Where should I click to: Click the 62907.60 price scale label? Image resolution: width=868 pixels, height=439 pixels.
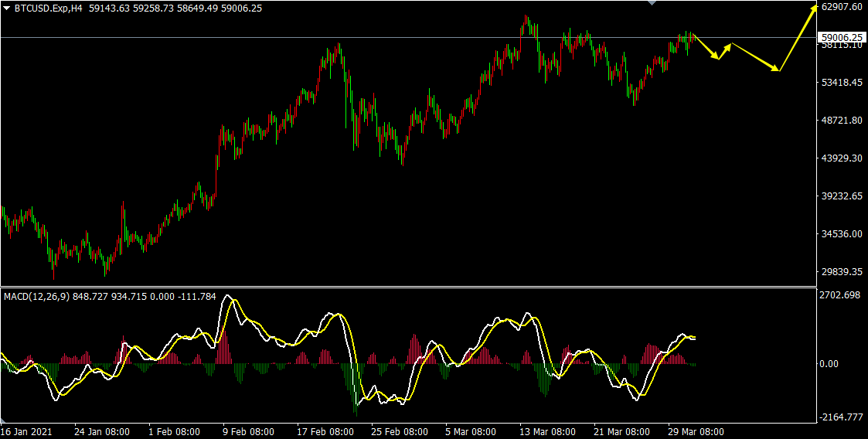(x=842, y=7)
